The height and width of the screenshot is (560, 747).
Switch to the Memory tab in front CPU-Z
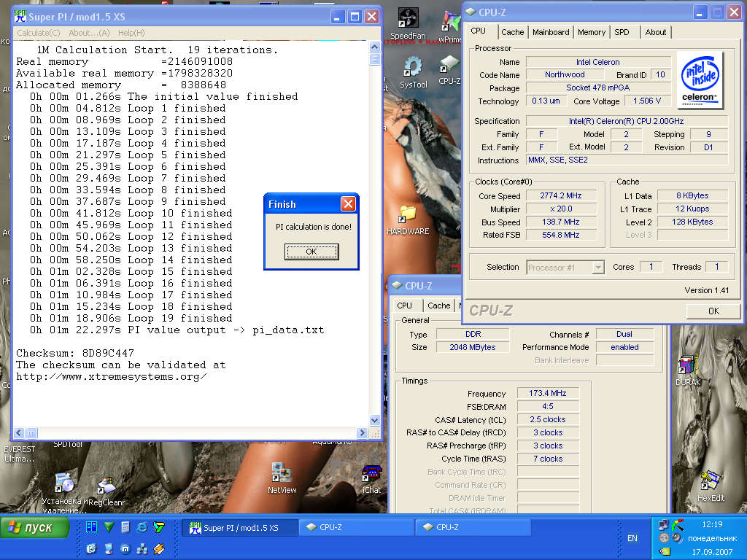coord(591,32)
